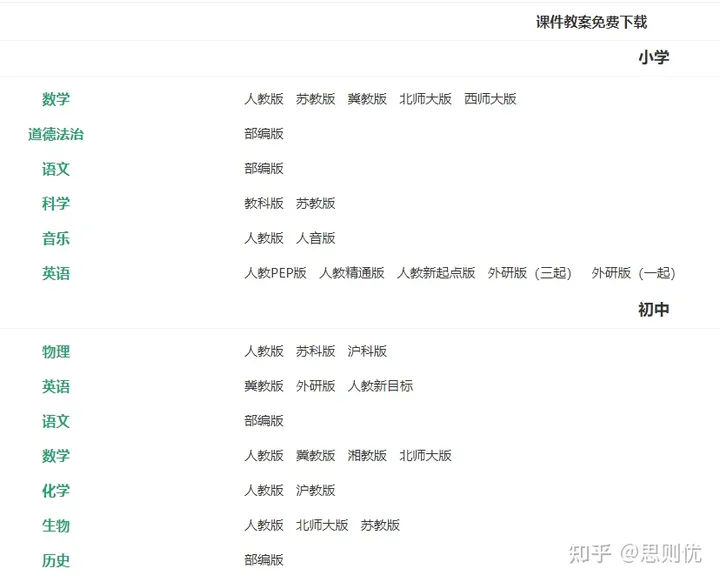Click the 音乐 subject heading
720x582 pixels.
tap(56, 239)
